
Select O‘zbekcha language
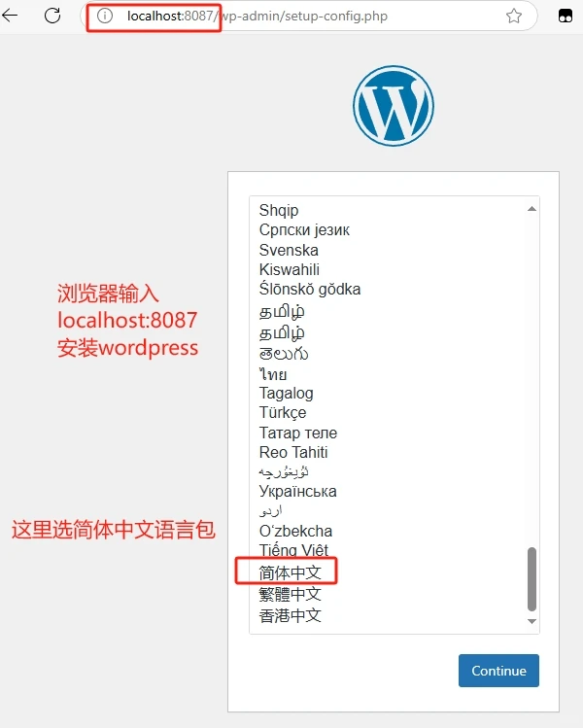(x=295, y=531)
